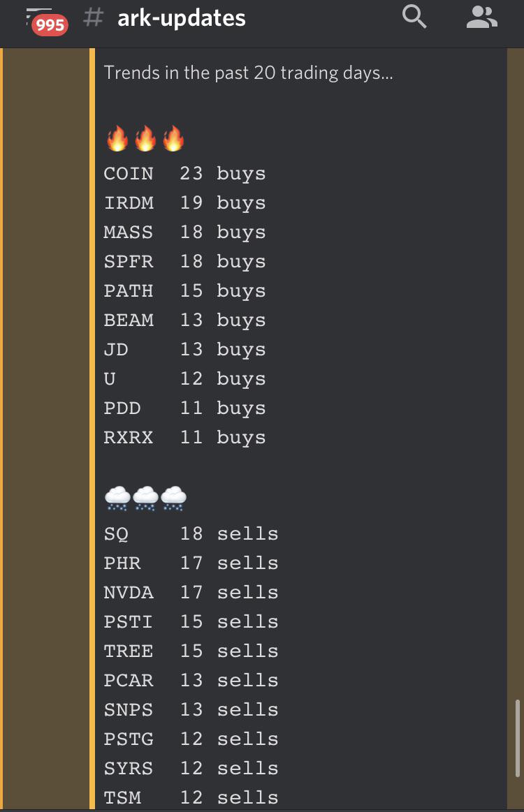The image size is (524, 812).
Task: Open the channel search
Action: pyautogui.click(x=414, y=17)
